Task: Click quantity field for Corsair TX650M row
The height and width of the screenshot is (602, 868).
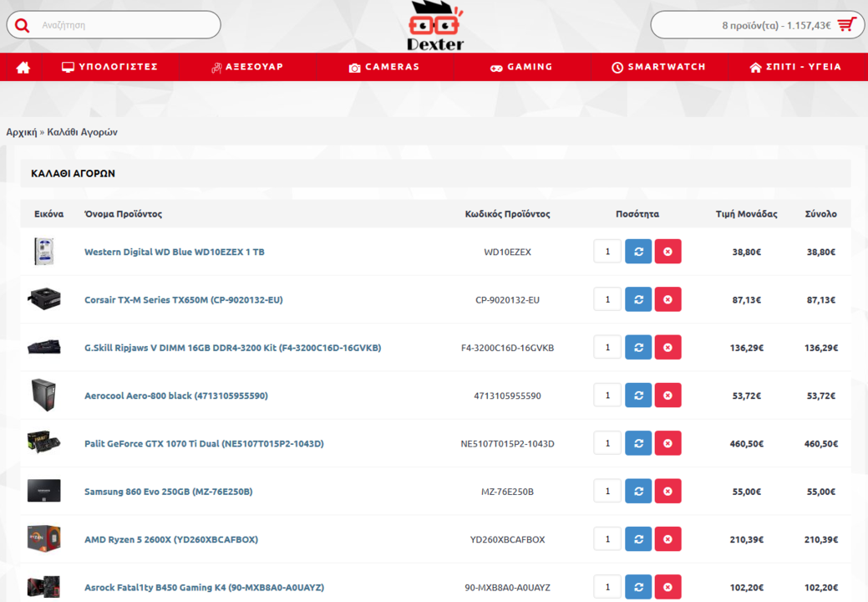Action: tap(607, 299)
